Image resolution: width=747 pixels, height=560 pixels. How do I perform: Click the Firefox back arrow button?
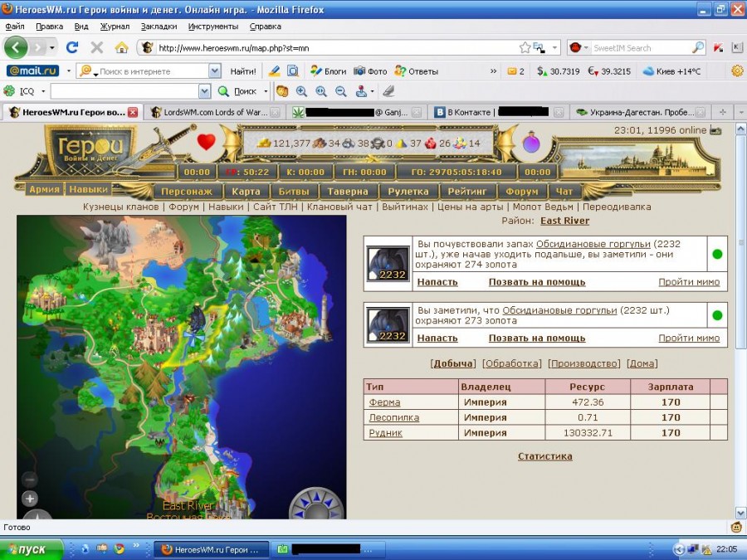17,47
